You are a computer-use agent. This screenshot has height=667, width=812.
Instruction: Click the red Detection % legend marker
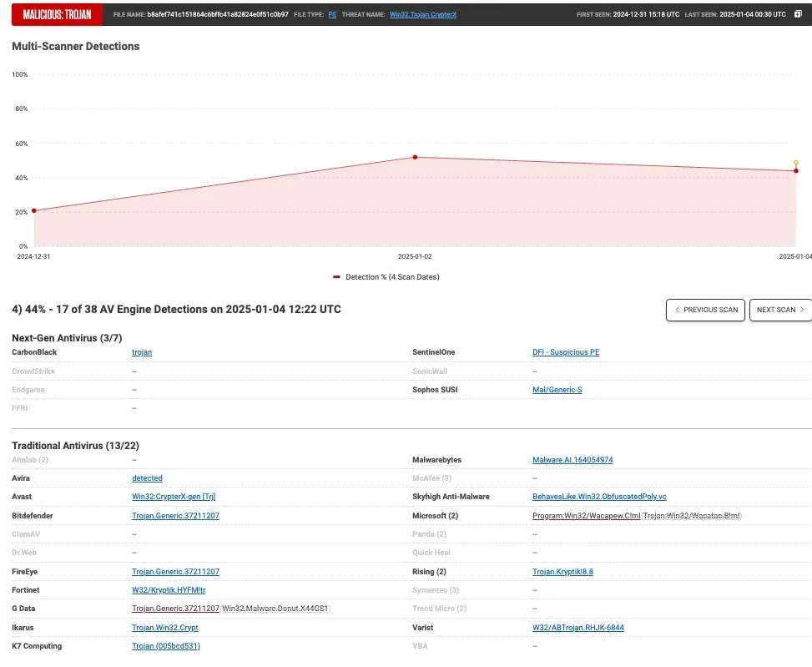pyautogui.click(x=336, y=276)
